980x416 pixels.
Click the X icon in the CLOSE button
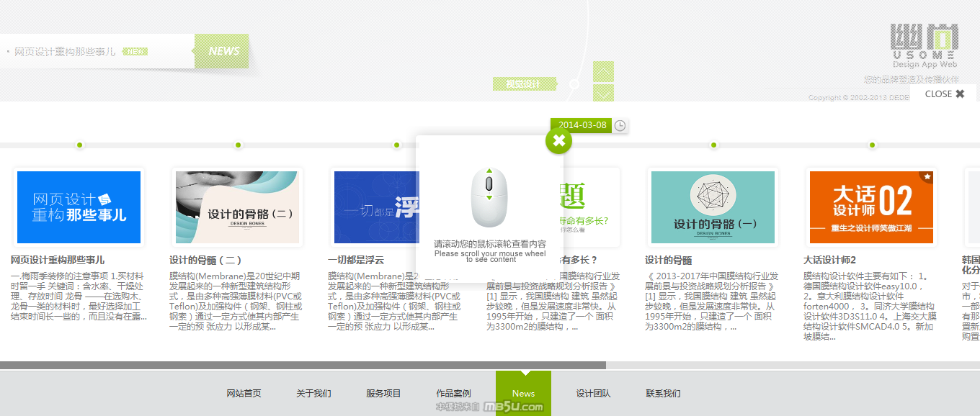click(x=960, y=94)
